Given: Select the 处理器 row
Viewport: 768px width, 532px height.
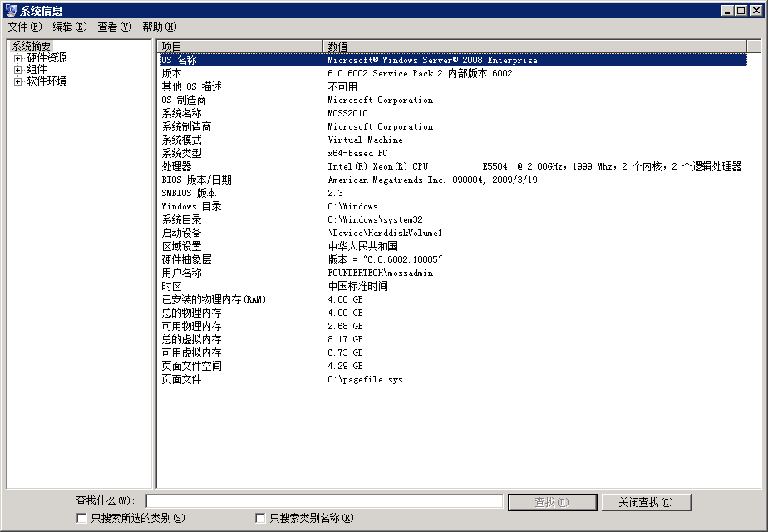Looking at the screenshot, I should 453,166.
